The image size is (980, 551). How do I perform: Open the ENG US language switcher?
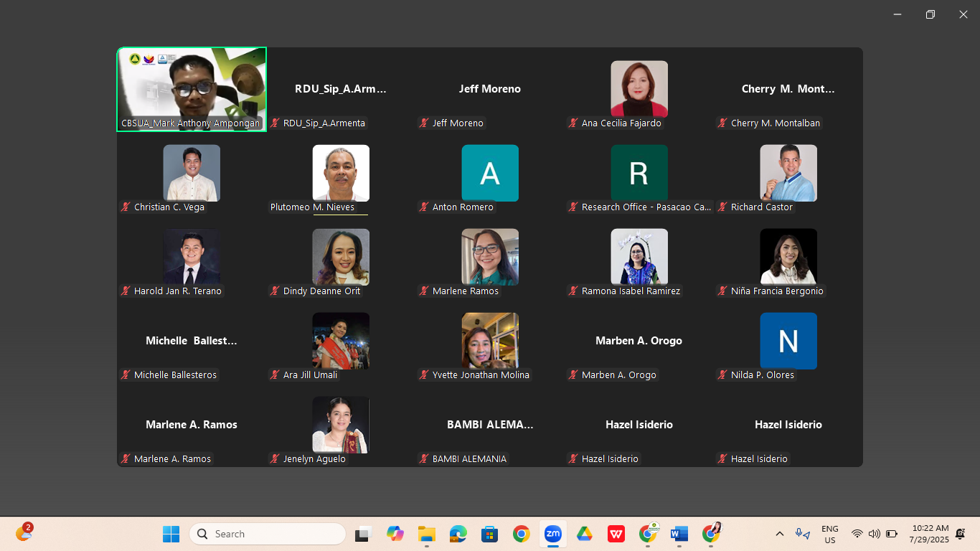click(x=829, y=534)
